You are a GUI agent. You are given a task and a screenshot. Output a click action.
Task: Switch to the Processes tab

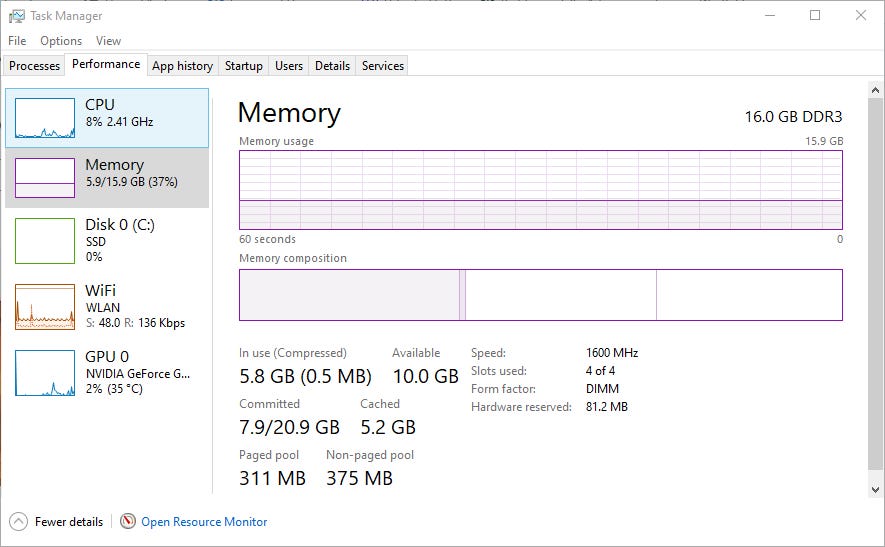[x=34, y=65]
